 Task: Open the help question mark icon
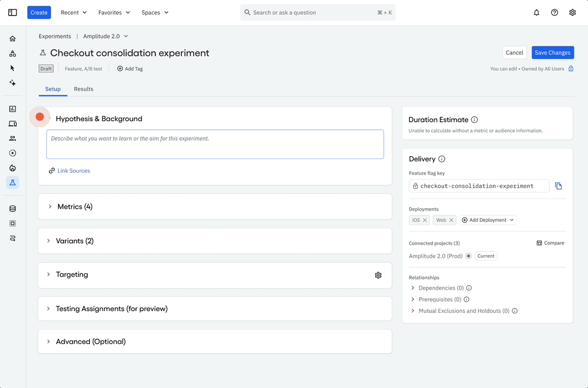click(554, 12)
